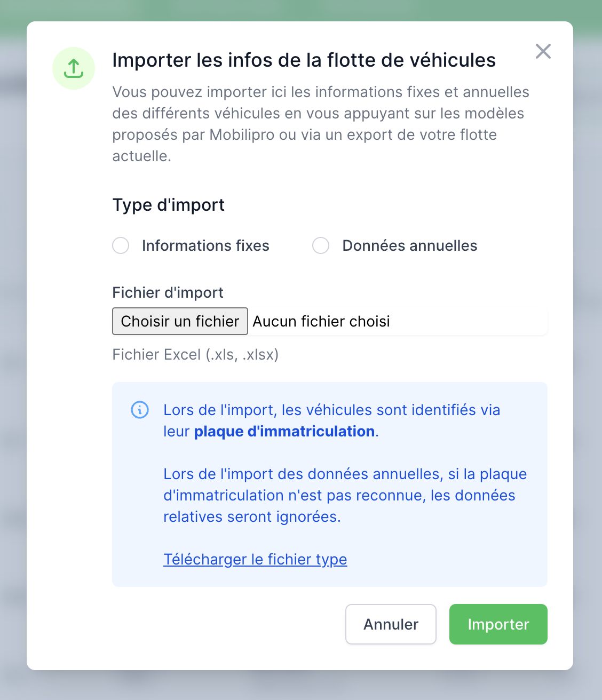Click the "Fichier Excel (.xls, .xlsx)" hint
Viewport: 602px width, 700px height.
tap(195, 354)
